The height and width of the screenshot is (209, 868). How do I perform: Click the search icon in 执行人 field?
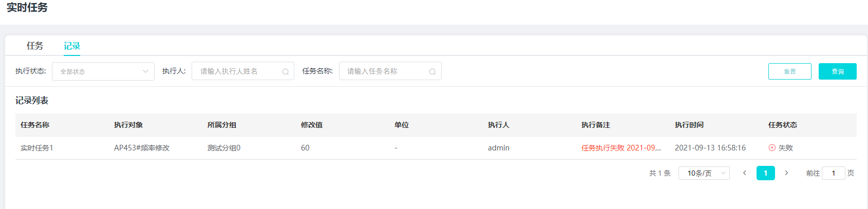286,72
